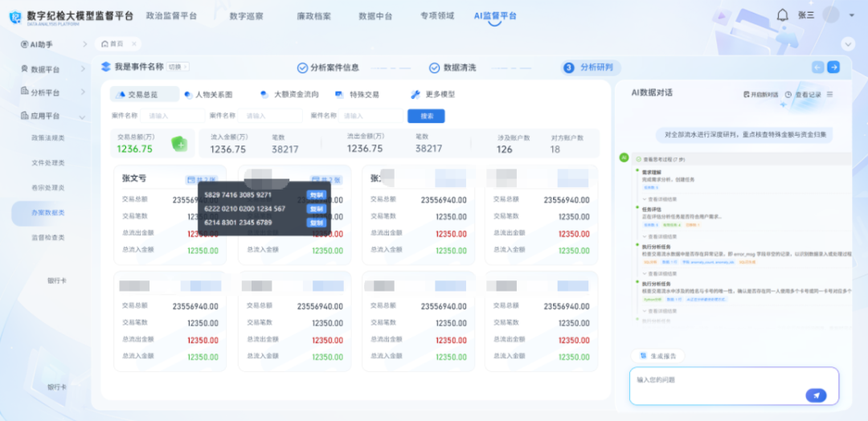This screenshot has width=868, height=421.
Task: Click the 生成报告 button
Action: pos(657,356)
